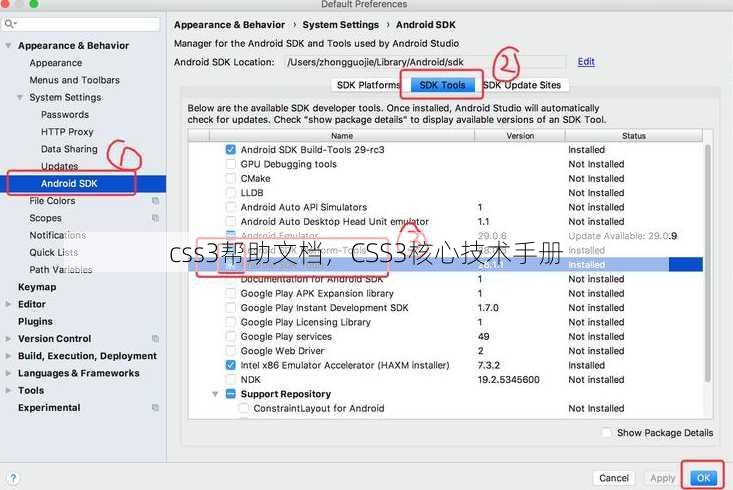Select Passwords under System Settings
Image resolution: width=733 pixels, height=490 pixels.
(65, 115)
